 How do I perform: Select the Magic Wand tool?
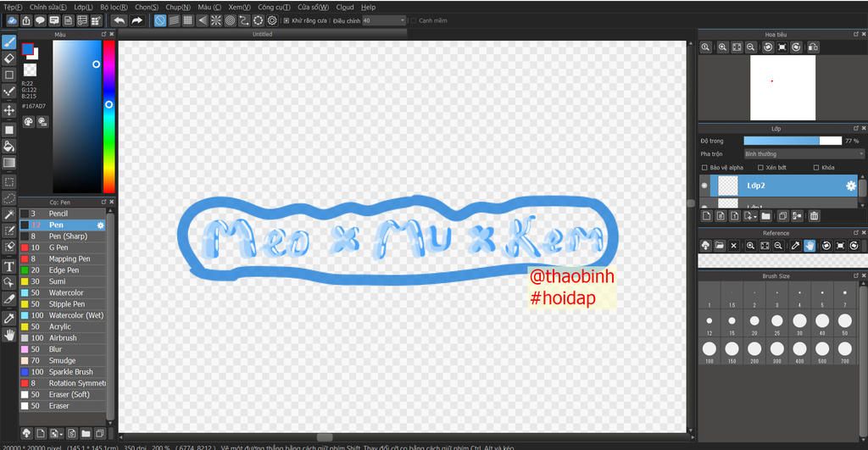[x=8, y=214]
